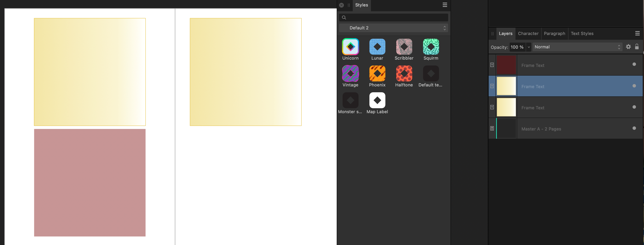644x245 pixels.
Task: Apply the Vintage style
Action: [x=350, y=73]
